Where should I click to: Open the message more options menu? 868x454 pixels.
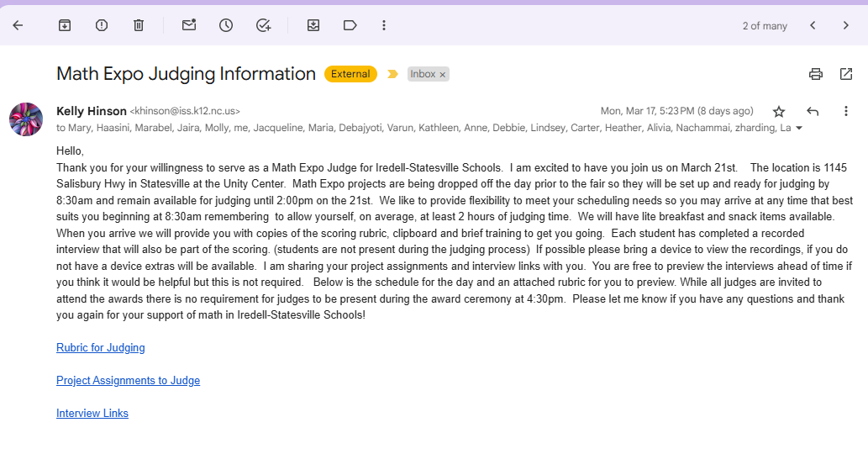click(846, 111)
